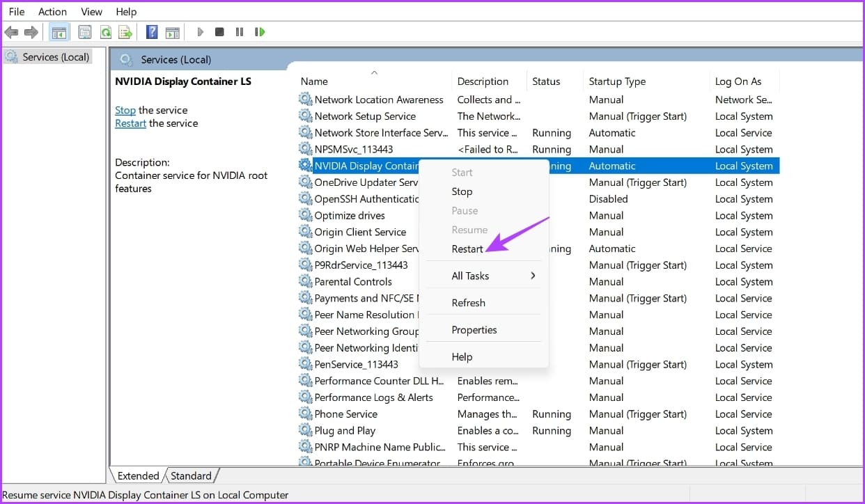Click gear icon of Network Setup Service
The height and width of the screenshot is (504, 865).
[305, 116]
